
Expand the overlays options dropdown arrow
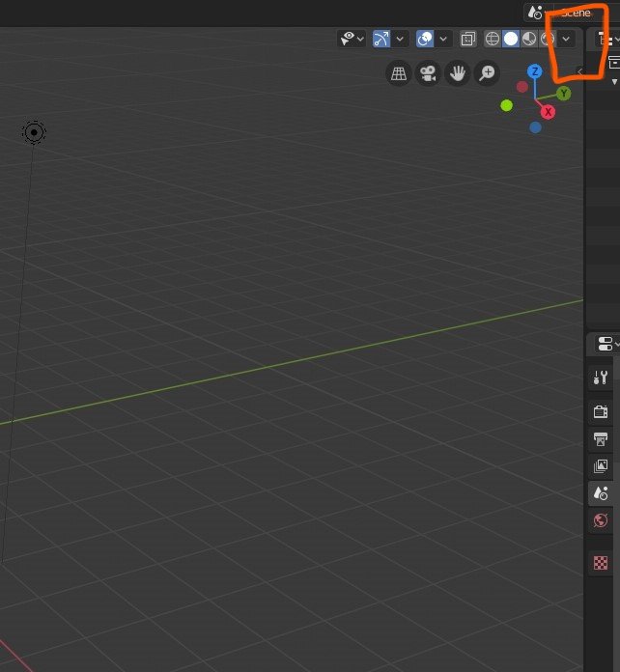click(x=443, y=39)
